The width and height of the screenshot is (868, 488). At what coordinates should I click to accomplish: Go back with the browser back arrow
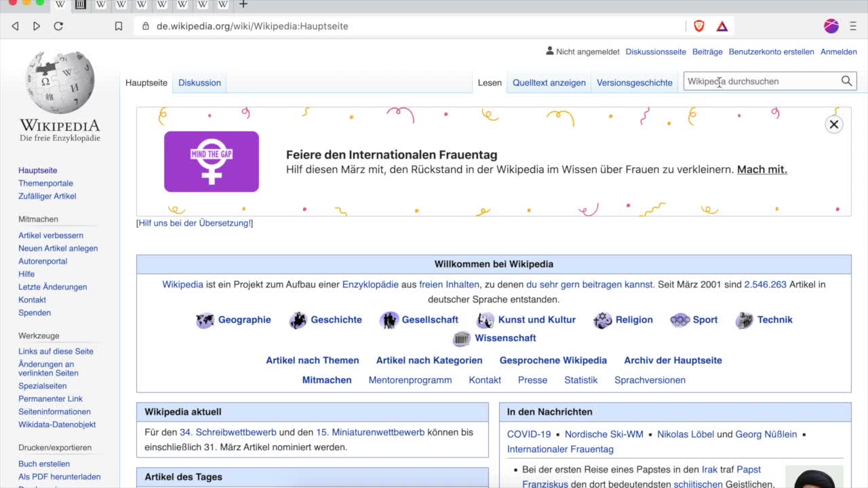click(x=15, y=26)
